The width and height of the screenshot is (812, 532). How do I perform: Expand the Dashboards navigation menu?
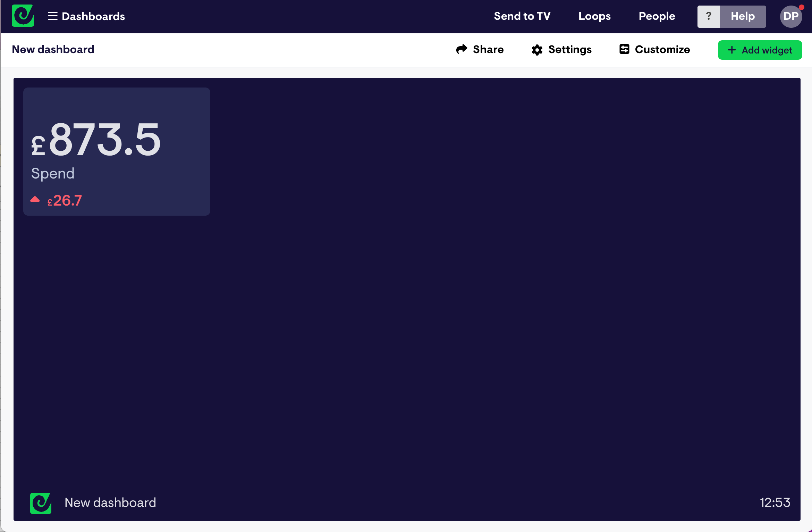click(93, 16)
